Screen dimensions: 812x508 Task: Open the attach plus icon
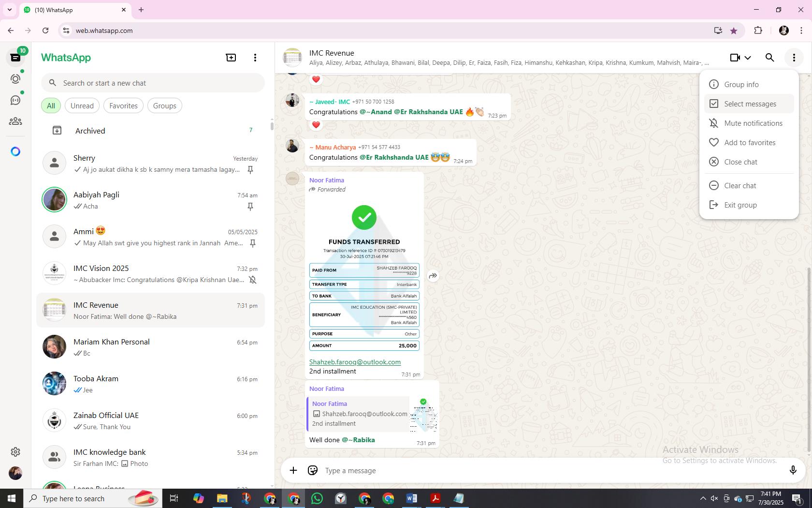click(x=293, y=470)
